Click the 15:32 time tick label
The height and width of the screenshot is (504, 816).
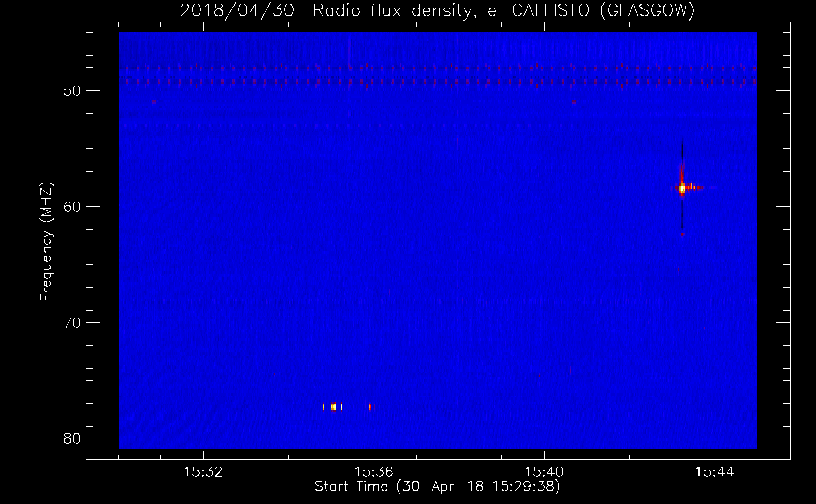pos(203,472)
